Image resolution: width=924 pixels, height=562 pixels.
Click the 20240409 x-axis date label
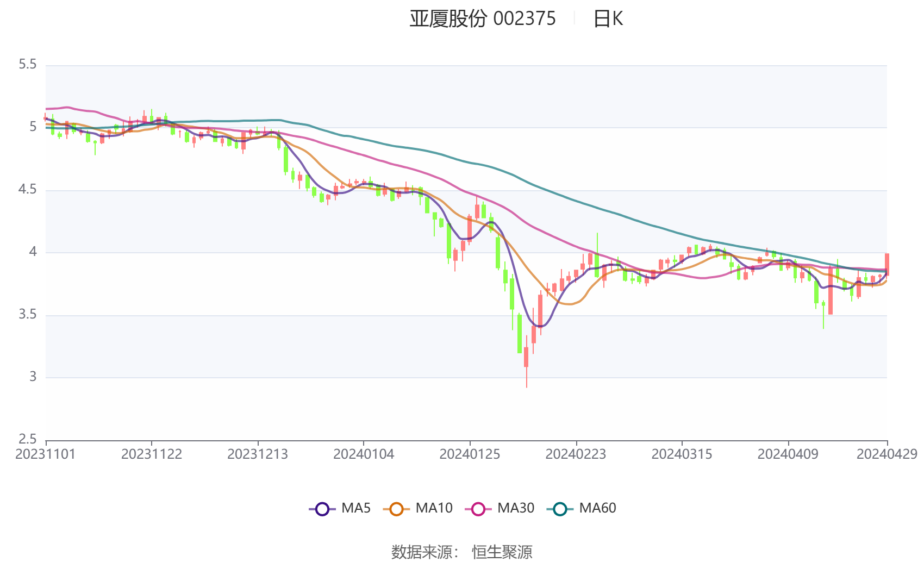click(788, 454)
